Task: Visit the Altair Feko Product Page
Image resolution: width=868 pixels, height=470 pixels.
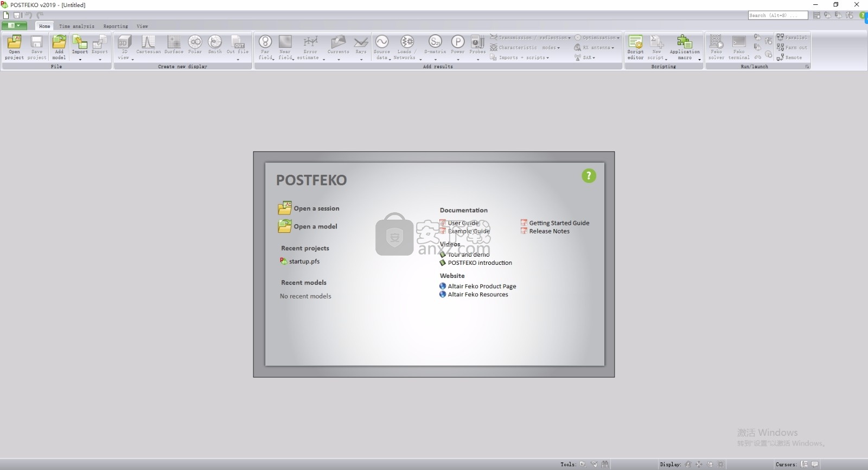Action: tap(478, 287)
